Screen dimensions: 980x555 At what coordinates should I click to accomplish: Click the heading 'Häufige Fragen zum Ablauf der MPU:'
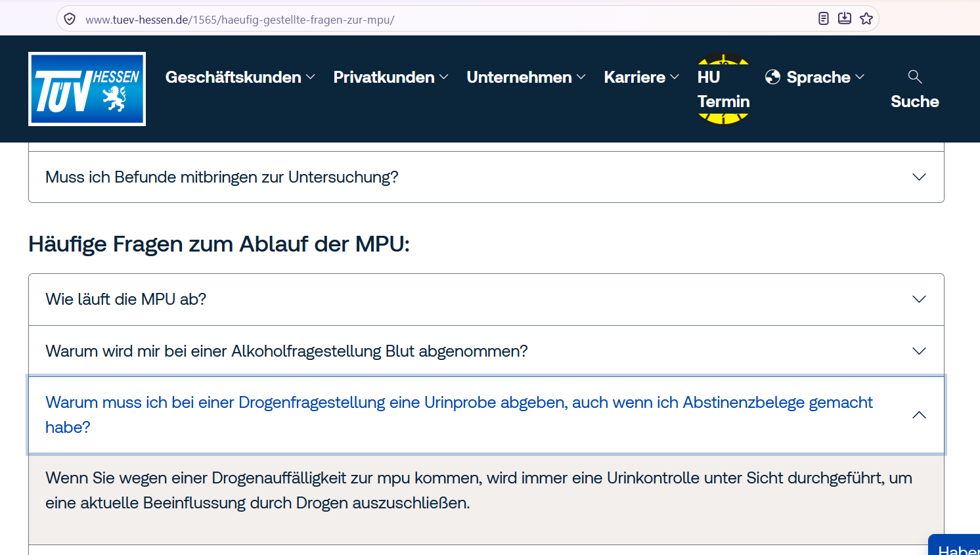click(219, 244)
